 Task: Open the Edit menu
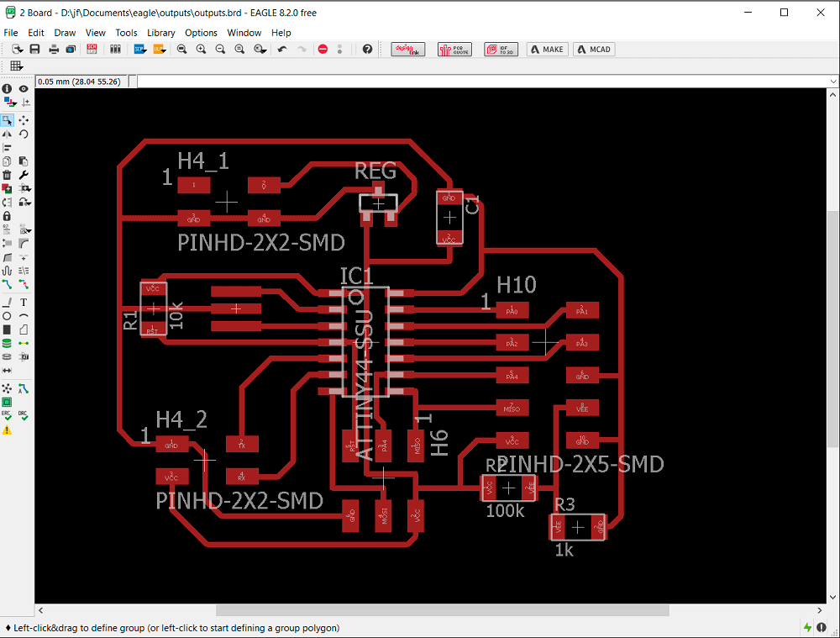[x=36, y=33]
